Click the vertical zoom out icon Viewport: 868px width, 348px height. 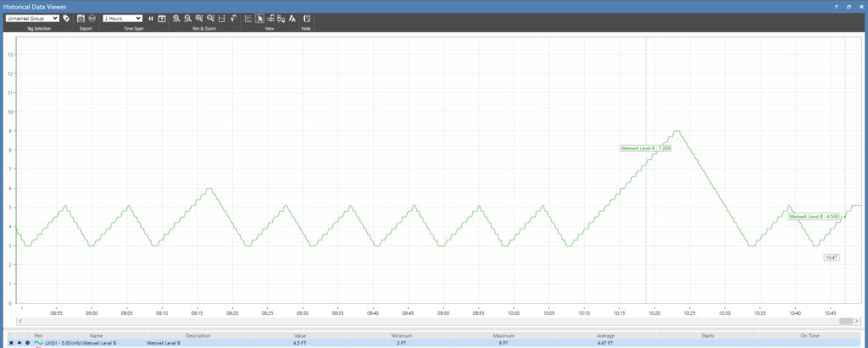pyautogui.click(x=211, y=19)
